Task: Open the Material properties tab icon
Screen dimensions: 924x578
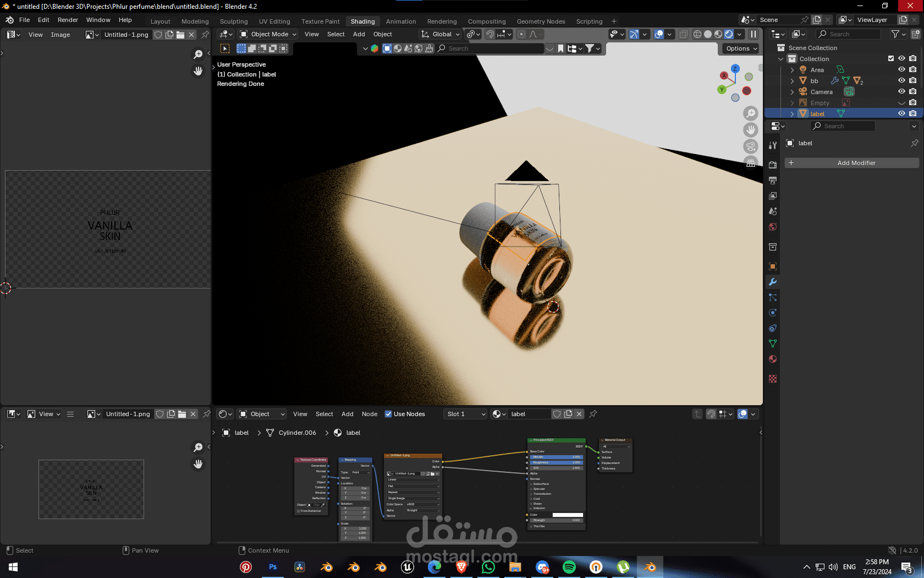Action: pos(773,359)
